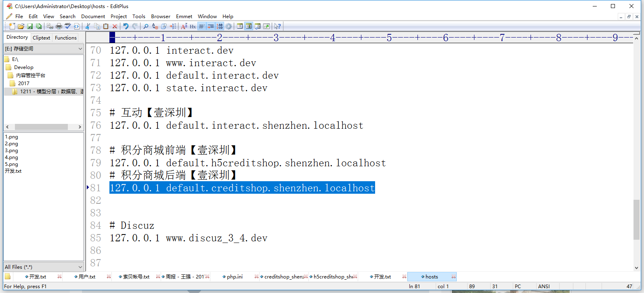Select 开发.txt in the file list
Screen dimensions: 644x293
13,171
